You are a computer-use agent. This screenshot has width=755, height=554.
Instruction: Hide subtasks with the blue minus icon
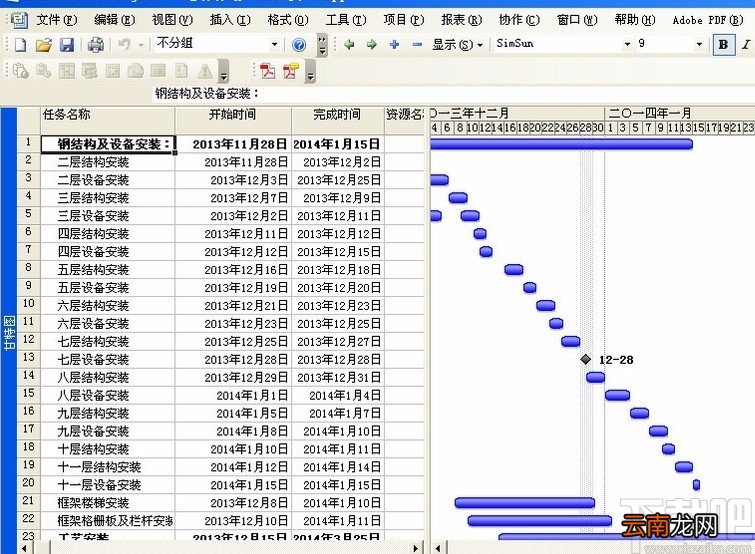417,45
